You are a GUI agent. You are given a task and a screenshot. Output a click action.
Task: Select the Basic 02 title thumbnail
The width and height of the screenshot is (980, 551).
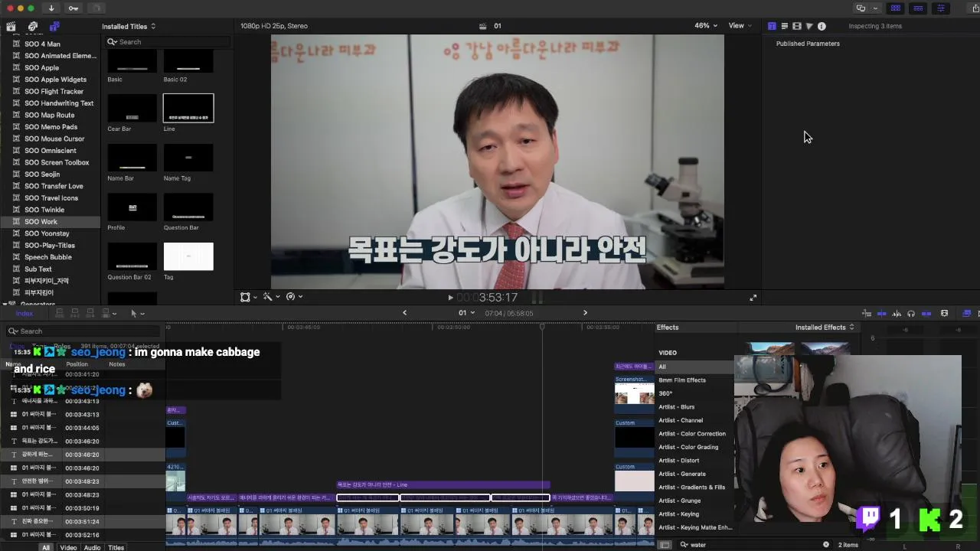(x=188, y=60)
